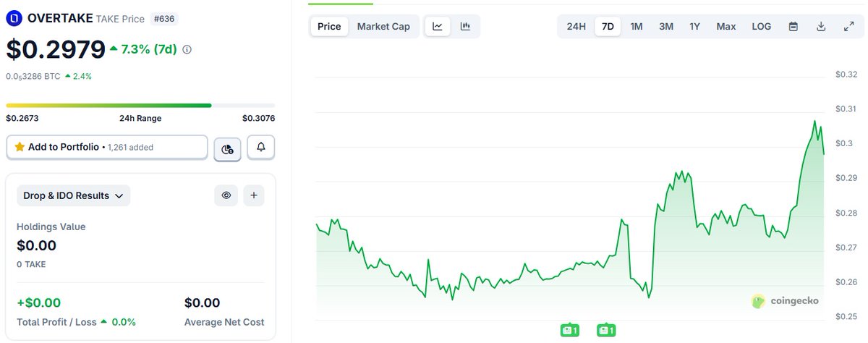Click the Average Net Cost label
Screen dimensions: 868x343
pyautogui.click(x=224, y=322)
